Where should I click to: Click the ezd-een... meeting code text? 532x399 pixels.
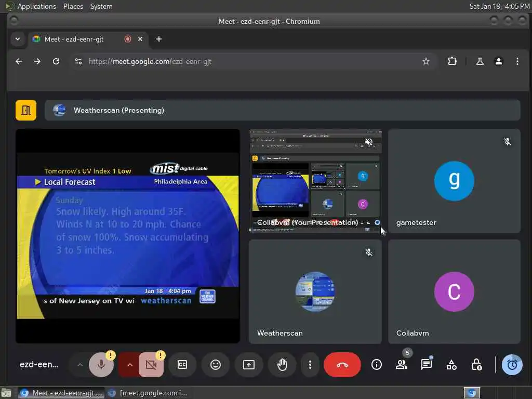39,364
